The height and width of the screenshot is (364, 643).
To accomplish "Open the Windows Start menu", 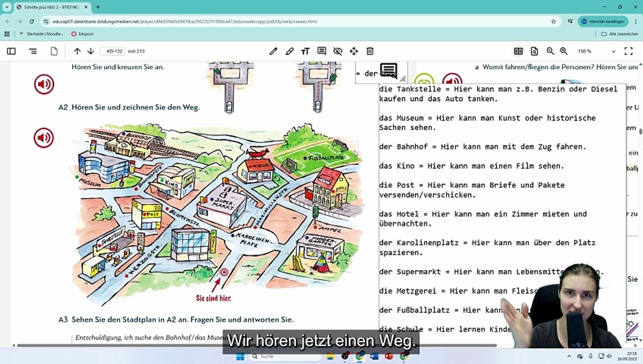I will (240, 356).
